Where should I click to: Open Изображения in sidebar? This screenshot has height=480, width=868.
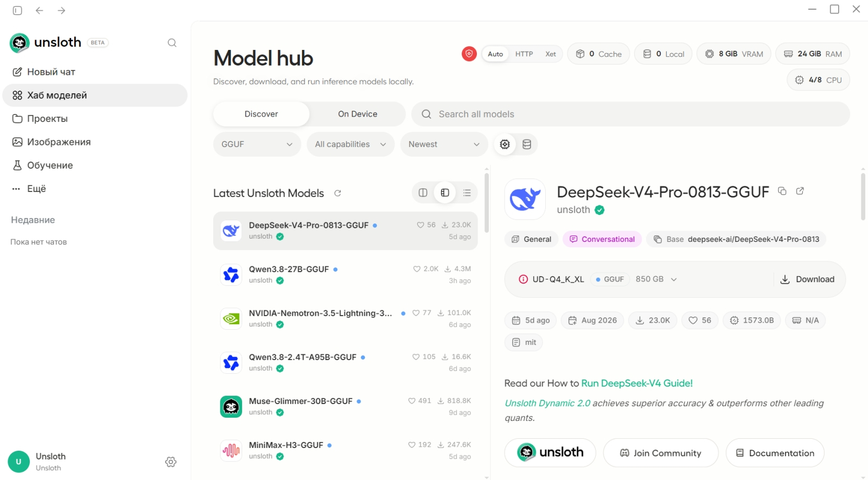tap(95, 142)
